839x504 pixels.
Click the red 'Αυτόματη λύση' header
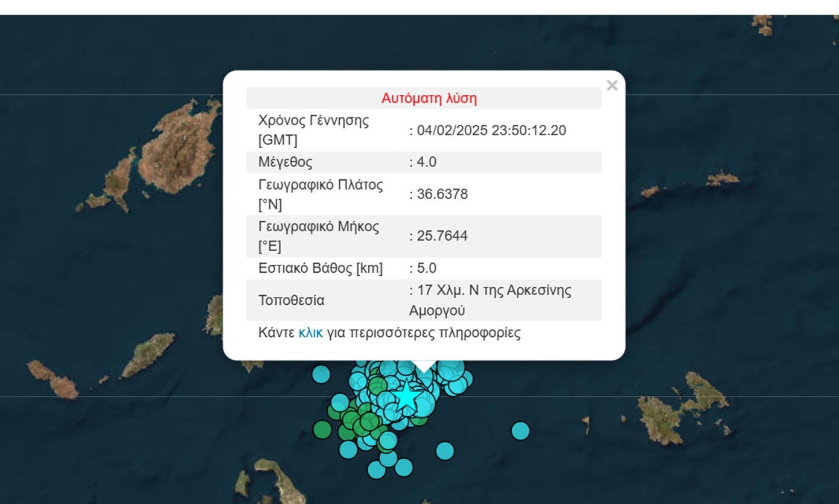point(429,98)
